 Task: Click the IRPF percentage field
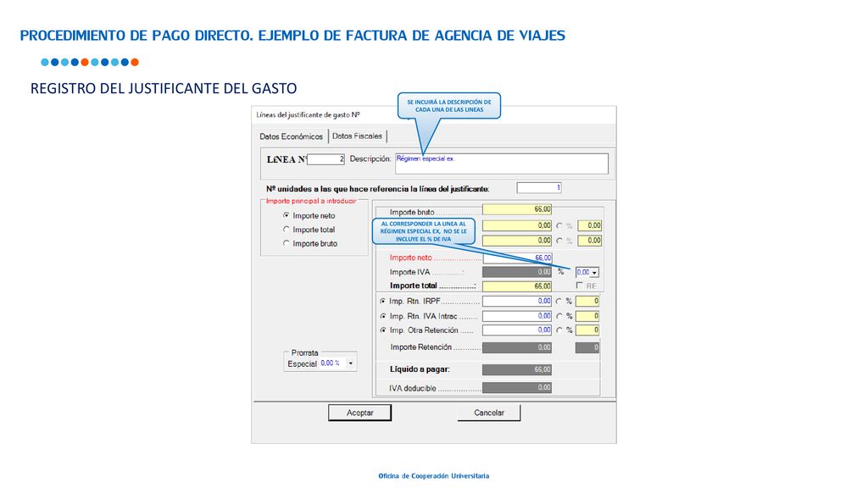(x=587, y=301)
